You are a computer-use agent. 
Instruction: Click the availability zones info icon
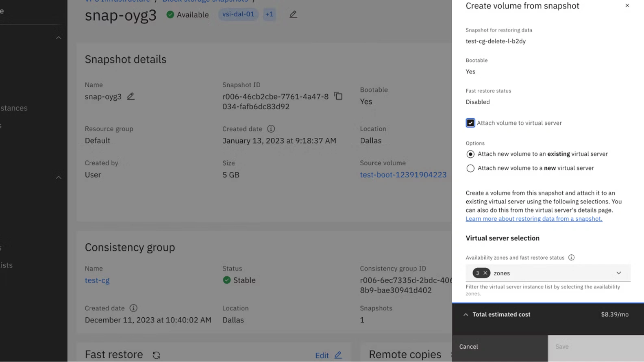click(x=571, y=258)
